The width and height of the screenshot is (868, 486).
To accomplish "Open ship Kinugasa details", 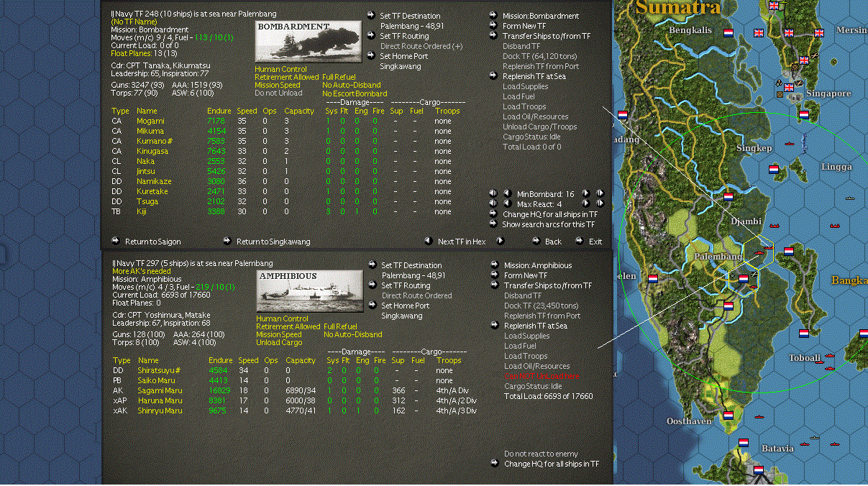I will point(152,151).
